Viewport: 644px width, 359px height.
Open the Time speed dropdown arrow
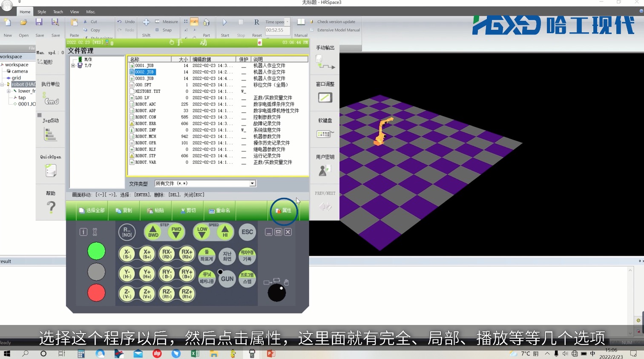click(x=287, y=22)
